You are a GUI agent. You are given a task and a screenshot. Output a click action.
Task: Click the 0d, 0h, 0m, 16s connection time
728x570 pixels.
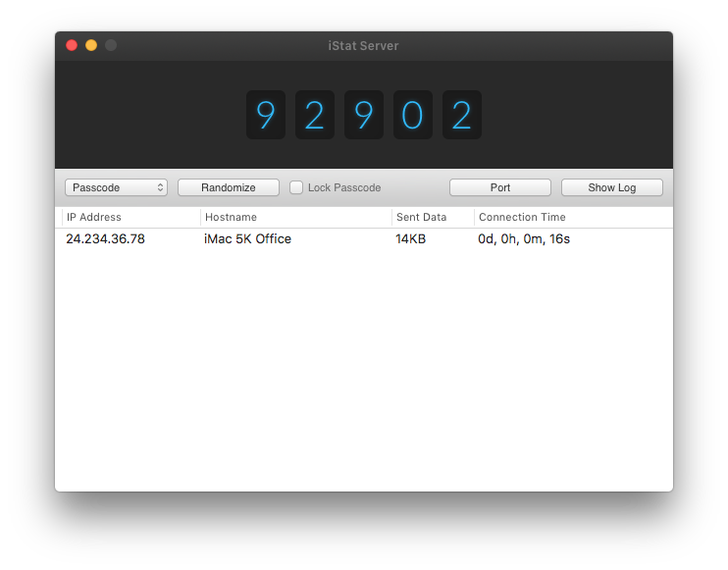point(524,239)
